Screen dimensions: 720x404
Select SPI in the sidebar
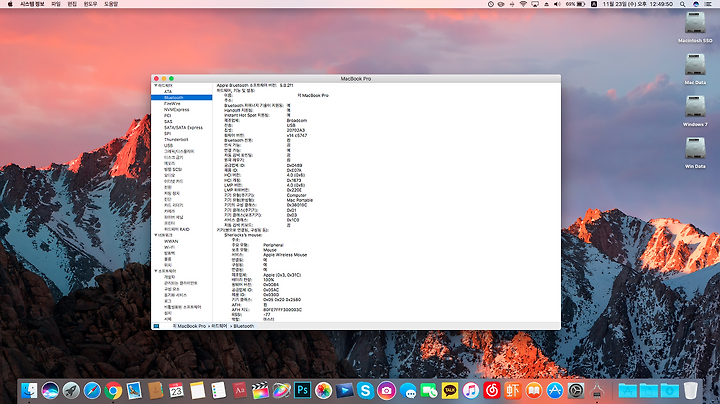pyautogui.click(x=168, y=134)
